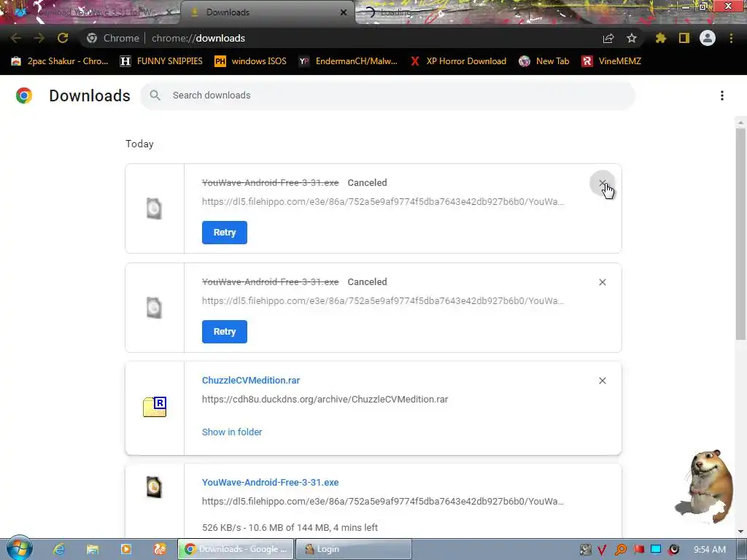Retry the second canceled YouWave download
Viewport: 747px width, 560px height.
tap(225, 332)
